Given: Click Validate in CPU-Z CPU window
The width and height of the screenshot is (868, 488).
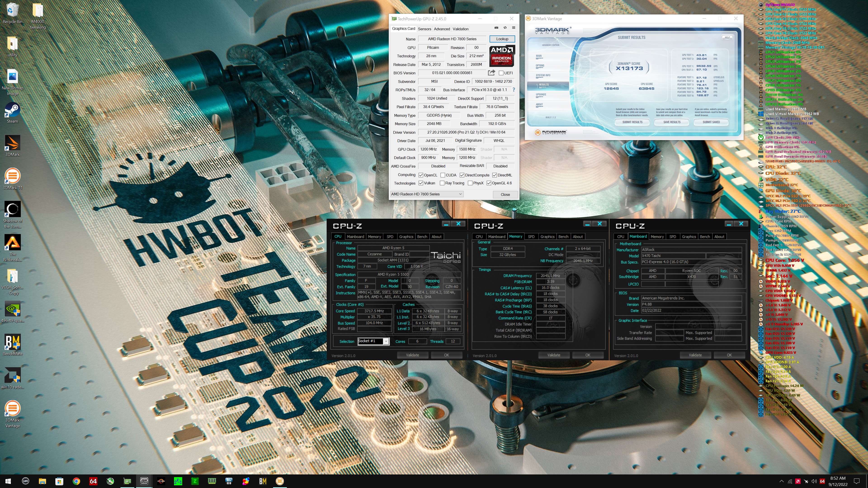Looking at the screenshot, I should coord(413,355).
